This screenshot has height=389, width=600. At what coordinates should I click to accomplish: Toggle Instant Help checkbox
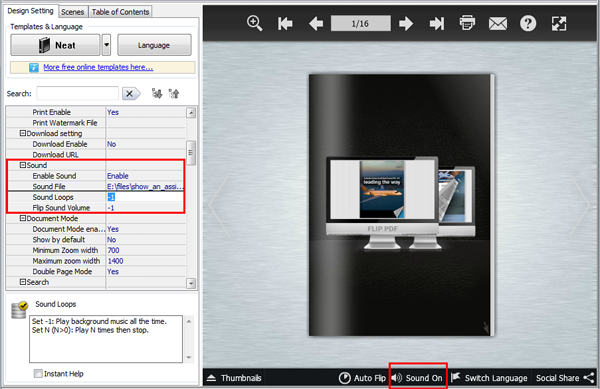click(x=38, y=373)
